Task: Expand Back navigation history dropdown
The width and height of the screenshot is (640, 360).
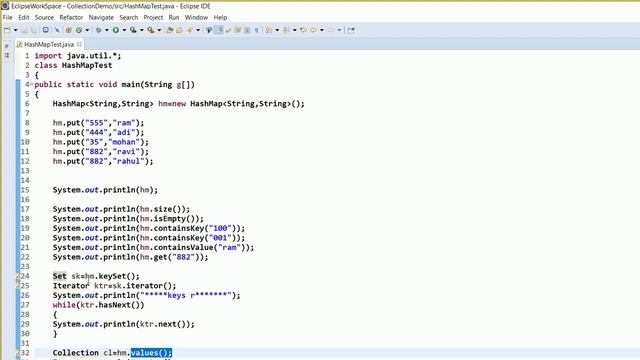Action: 322,30
